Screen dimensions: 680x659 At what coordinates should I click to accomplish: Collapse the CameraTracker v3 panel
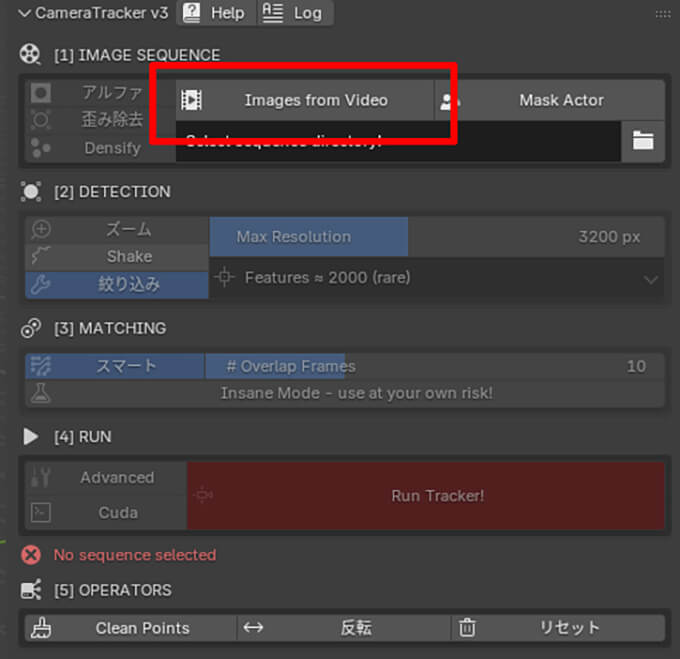(25, 13)
